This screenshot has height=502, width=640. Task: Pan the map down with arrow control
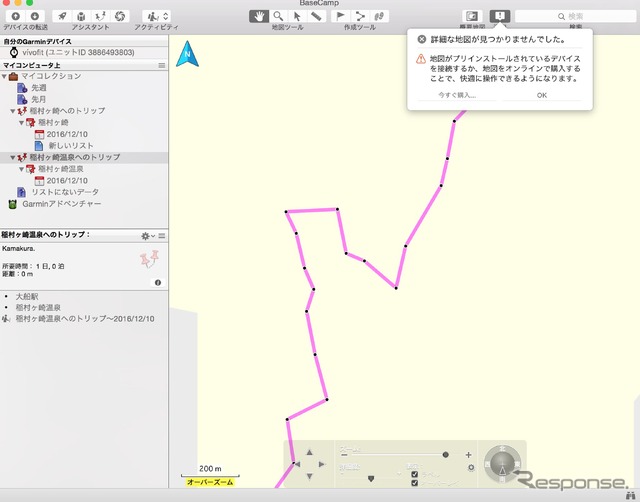[309, 476]
